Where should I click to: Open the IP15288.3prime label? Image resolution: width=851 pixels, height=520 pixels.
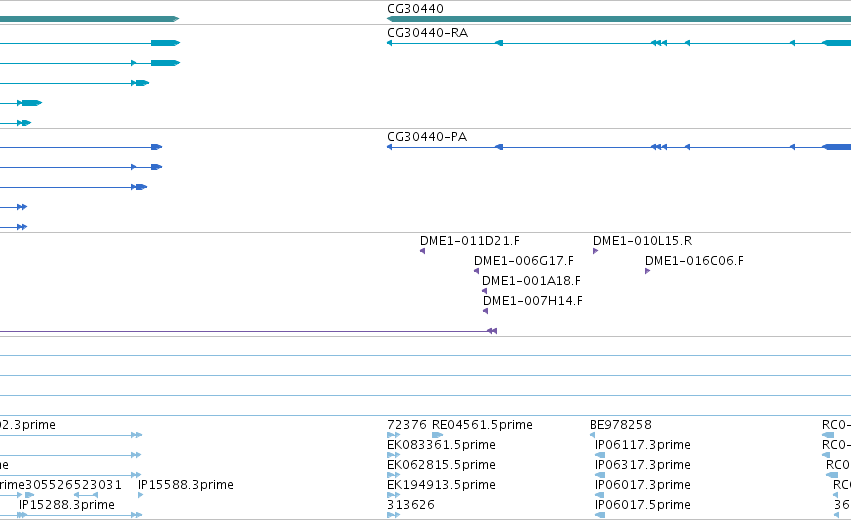pos(67,505)
